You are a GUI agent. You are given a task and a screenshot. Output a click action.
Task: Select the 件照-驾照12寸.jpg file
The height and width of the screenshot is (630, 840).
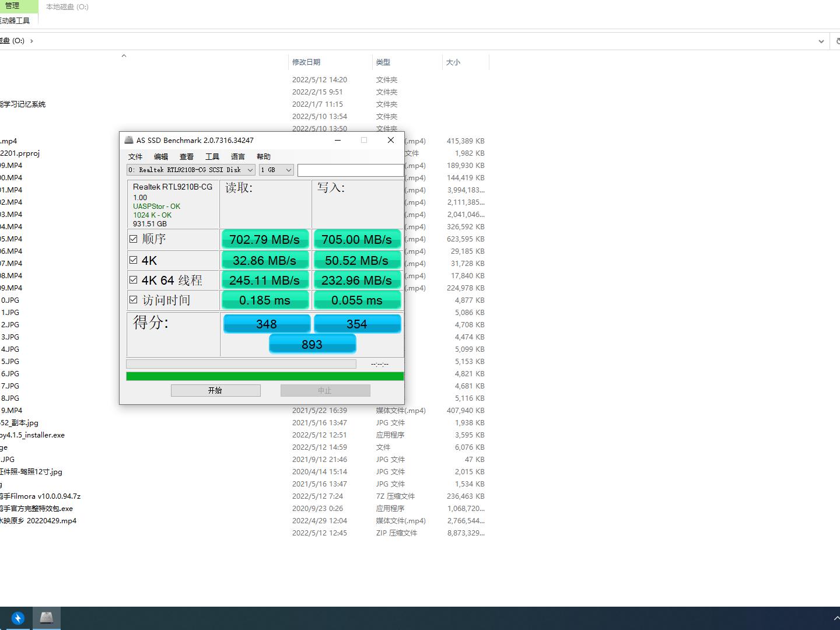tap(31, 472)
